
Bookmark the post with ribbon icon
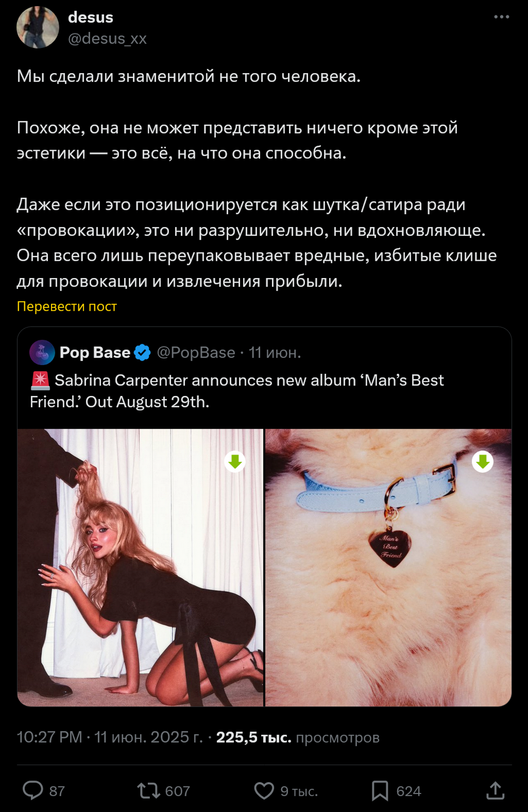(380, 791)
